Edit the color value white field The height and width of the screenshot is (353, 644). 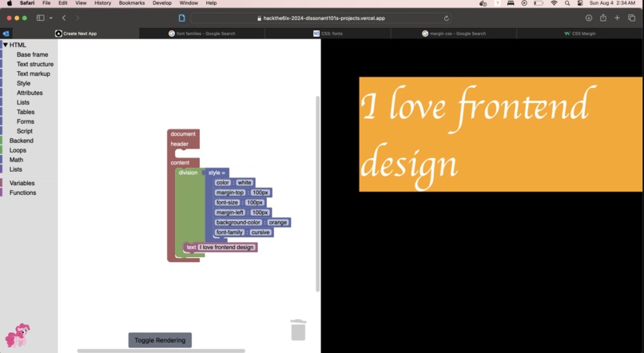[244, 183]
